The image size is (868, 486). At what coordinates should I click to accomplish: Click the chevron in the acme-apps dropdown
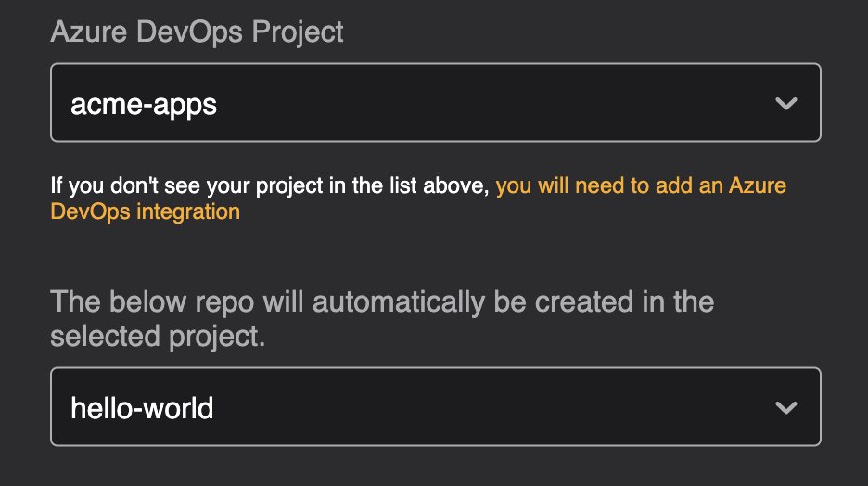[x=786, y=103]
